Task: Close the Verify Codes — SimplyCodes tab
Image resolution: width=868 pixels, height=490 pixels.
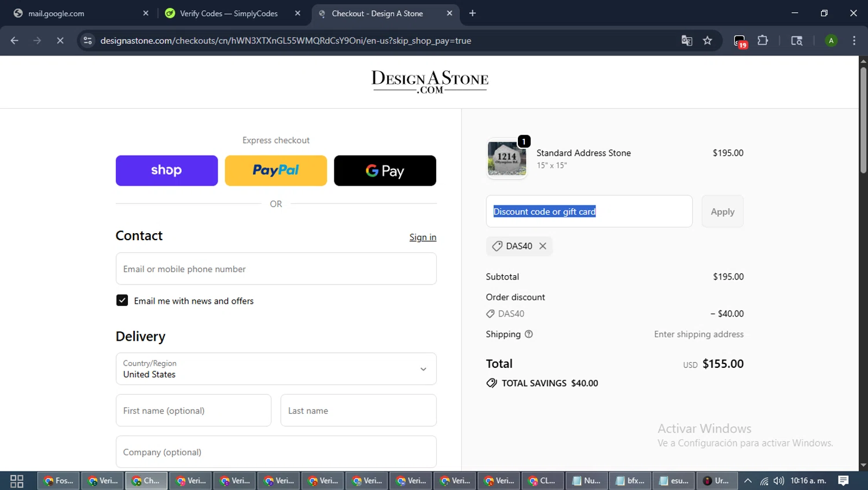Action: tap(297, 13)
